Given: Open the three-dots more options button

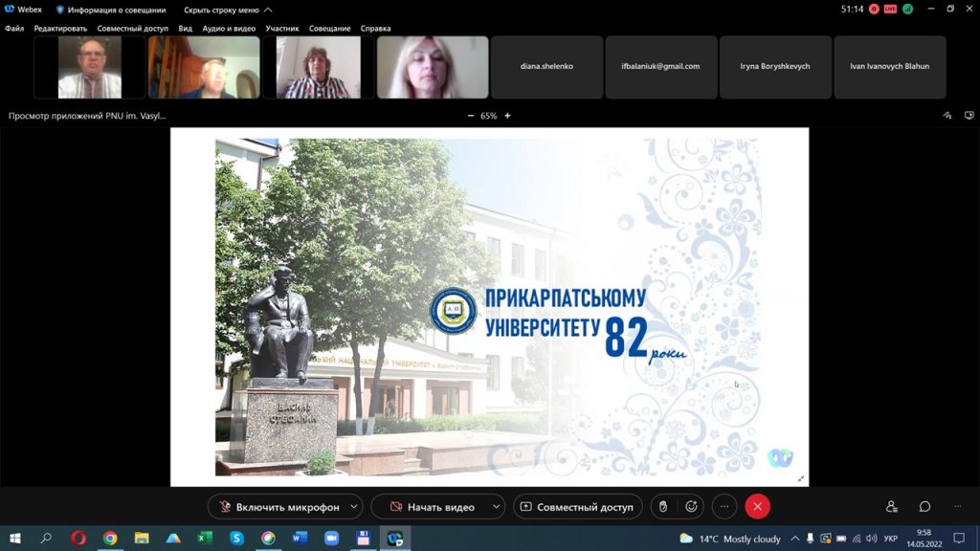Looking at the screenshot, I should pos(724,506).
